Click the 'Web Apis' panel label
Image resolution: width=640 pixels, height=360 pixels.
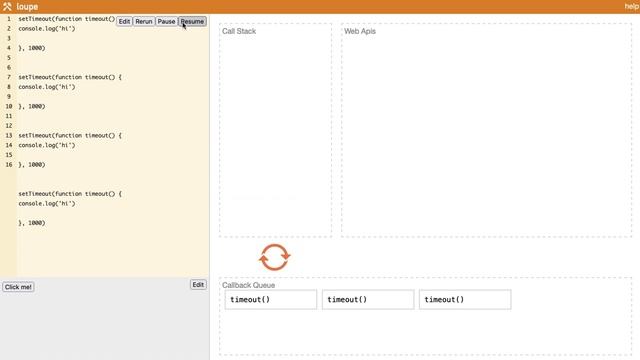tap(360, 31)
